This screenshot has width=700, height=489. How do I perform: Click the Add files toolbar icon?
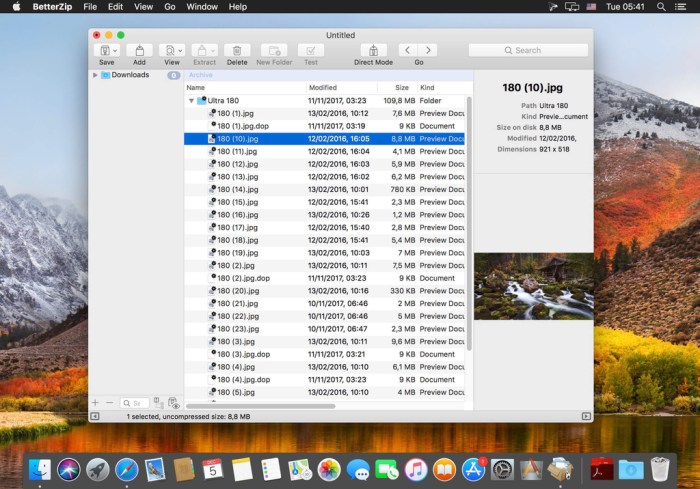pyautogui.click(x=139, y=50)
